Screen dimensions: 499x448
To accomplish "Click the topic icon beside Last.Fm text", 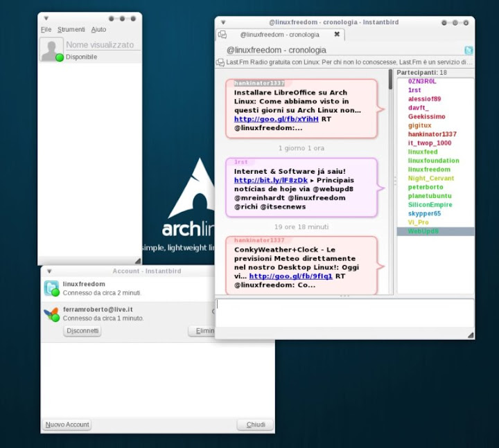I will point(220,62).
